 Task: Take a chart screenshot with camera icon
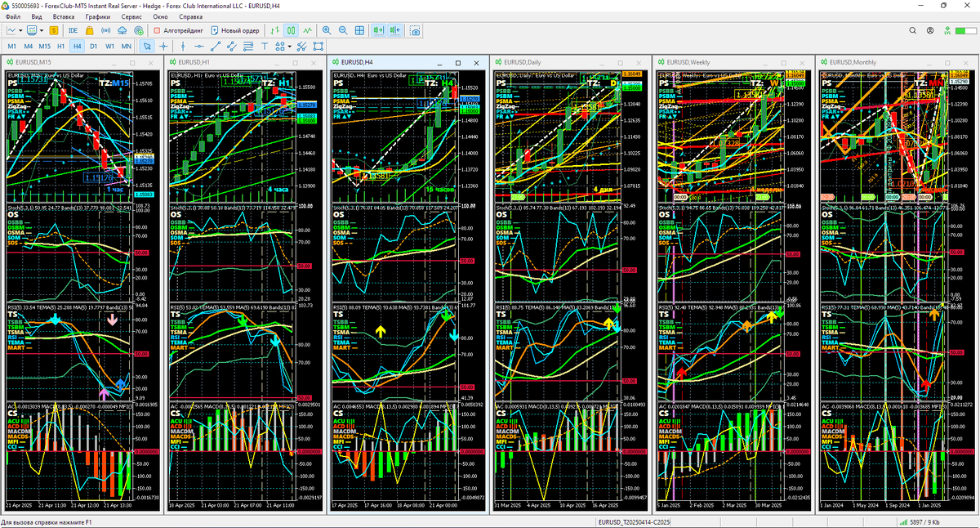pos(416,30)
